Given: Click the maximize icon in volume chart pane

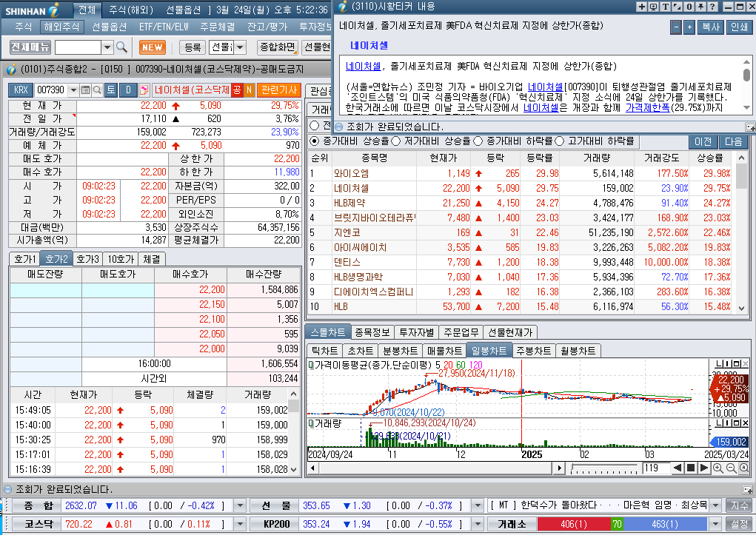Looking at the screenshot, I should click(x=737, y=423).
